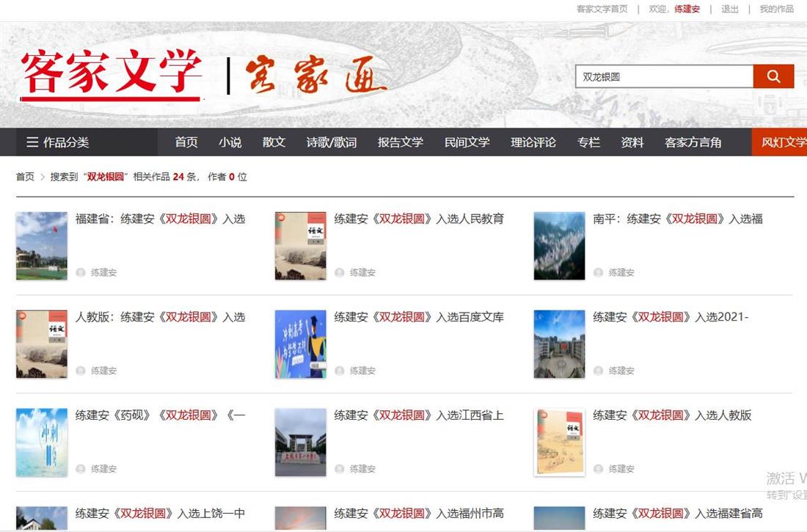Open article 练建安《双龙银圆》入选福建省高

(678, 514)
